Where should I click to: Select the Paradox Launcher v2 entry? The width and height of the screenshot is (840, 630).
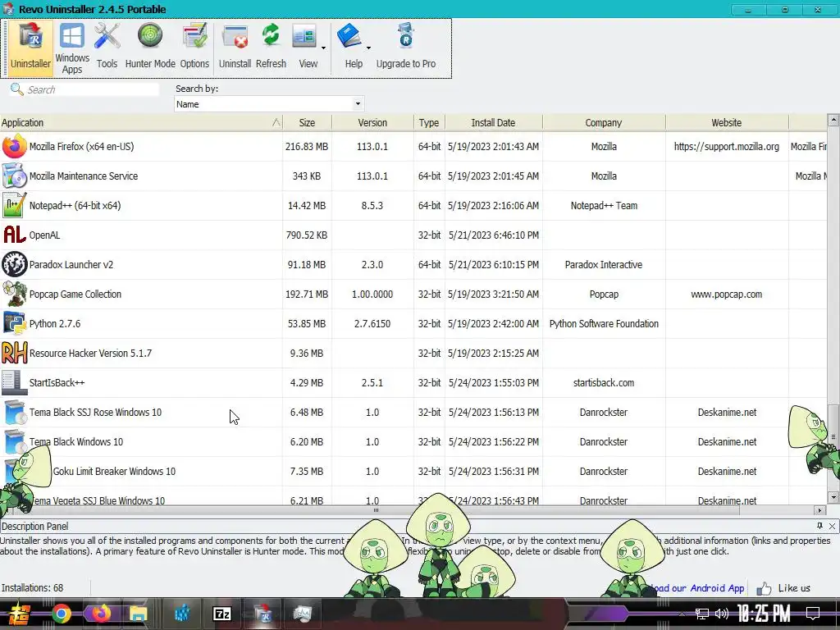(71, 264)
